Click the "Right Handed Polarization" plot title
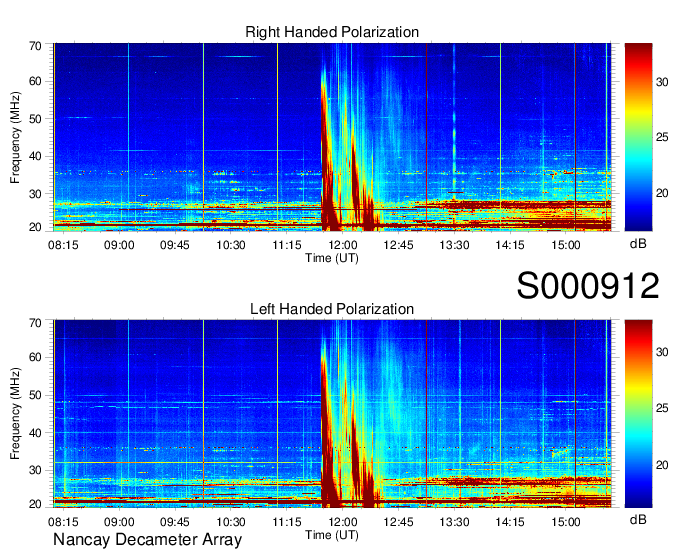The height and width of the screenshot is (552, 680). click(332, 32)
